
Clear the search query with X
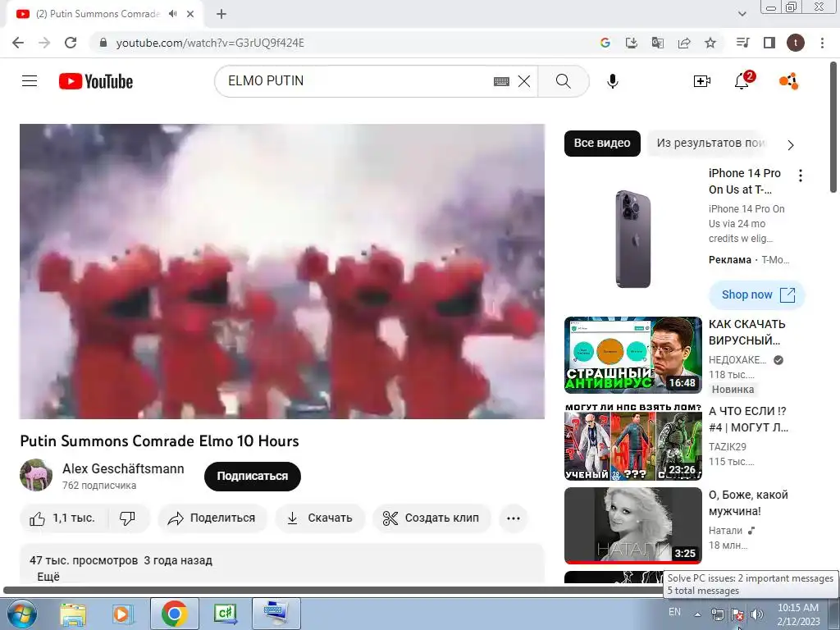524,81
